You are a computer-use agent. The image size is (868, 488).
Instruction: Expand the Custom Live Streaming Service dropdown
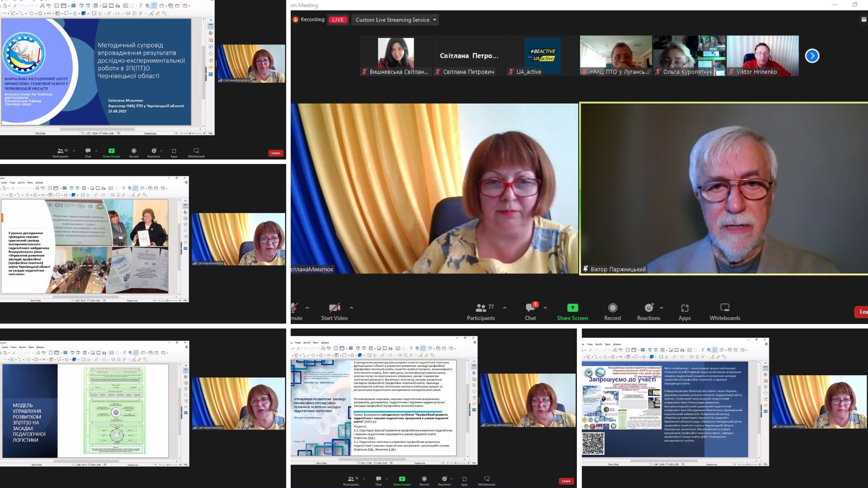tap(396, 20)
